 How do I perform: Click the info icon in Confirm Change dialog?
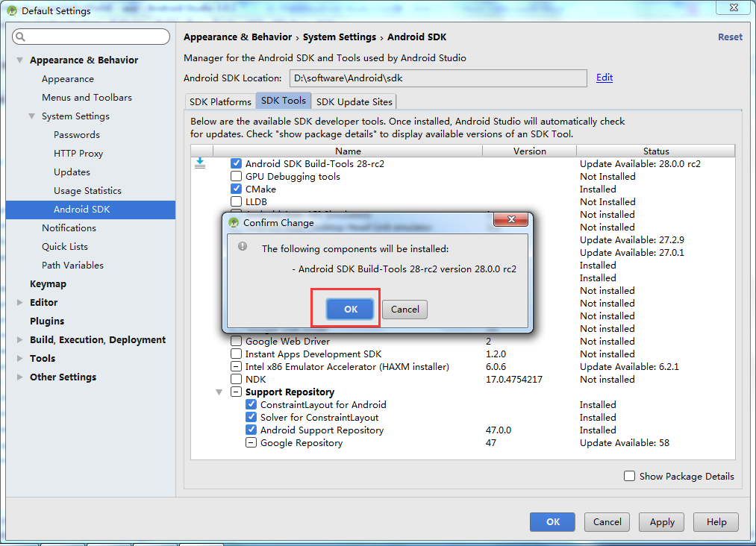[x=243, y=246]
